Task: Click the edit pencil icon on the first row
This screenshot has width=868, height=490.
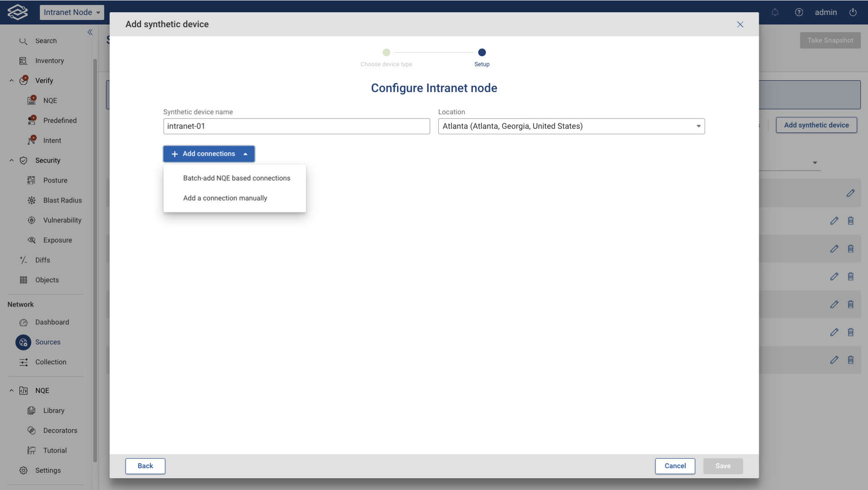Action: tap(850, 193)
